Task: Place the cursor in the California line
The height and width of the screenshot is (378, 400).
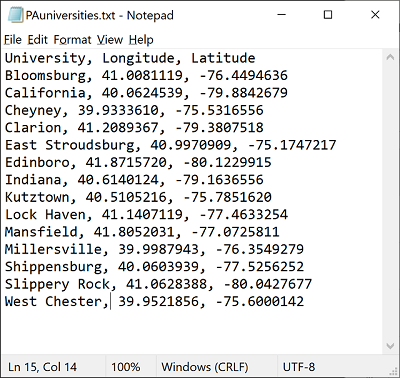Action: (x=146, y=93)
